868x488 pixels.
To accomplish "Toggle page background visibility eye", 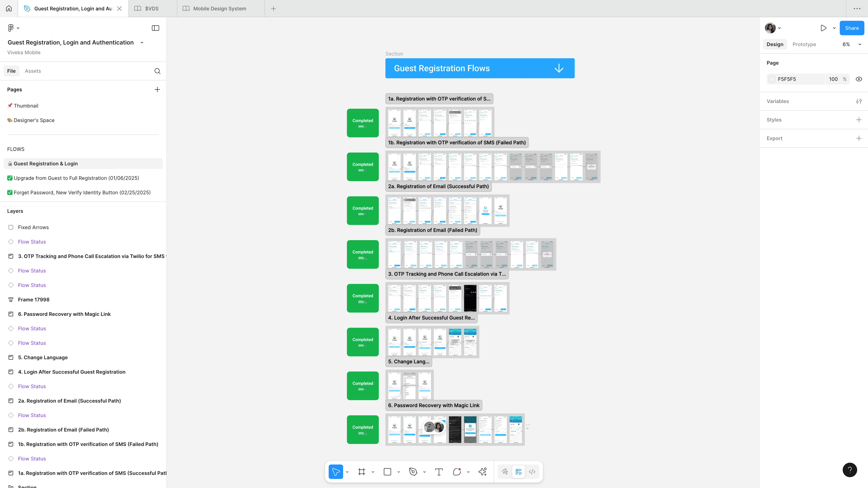I will coord(859,79).
